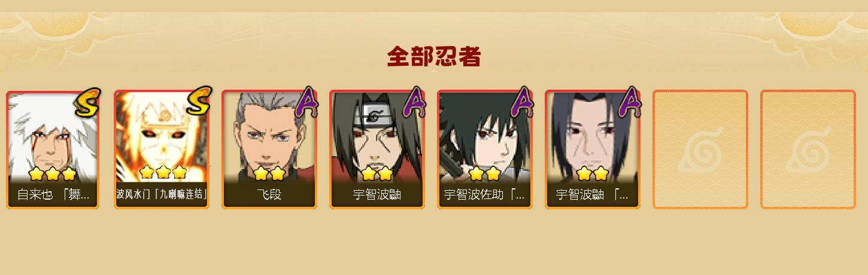Choose the grey-haired 飞段 portrait
Image resolution: width=868 pixels, height=275 pixels.
pos(268,136)
